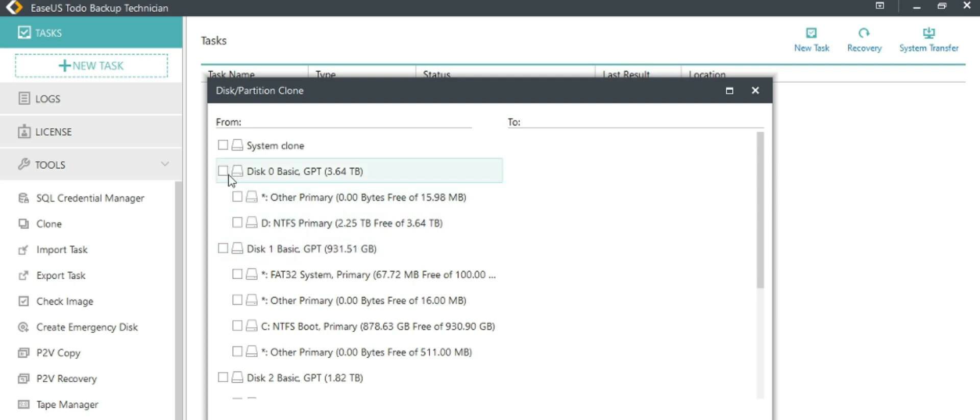Maximize the Disk/Partition Clone dialog
The height and width of the screenshot is (420, 980).
click(729, 90)
